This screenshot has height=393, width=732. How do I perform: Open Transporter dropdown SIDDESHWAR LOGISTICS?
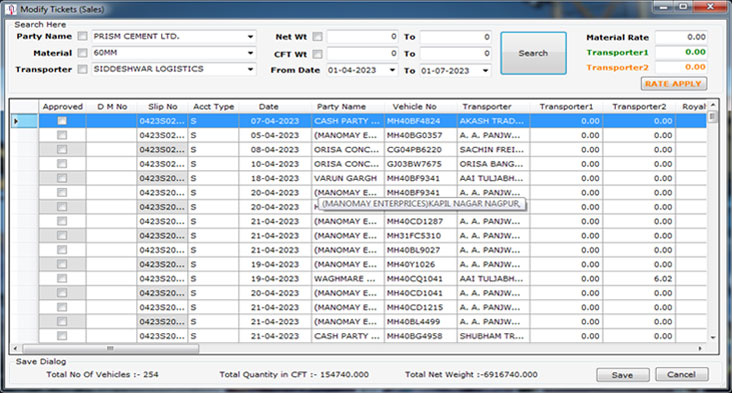(x=250, y=69)
